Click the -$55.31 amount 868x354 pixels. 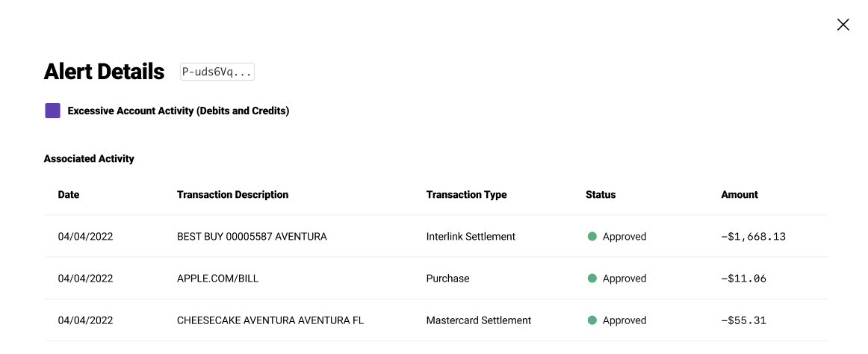743,320
